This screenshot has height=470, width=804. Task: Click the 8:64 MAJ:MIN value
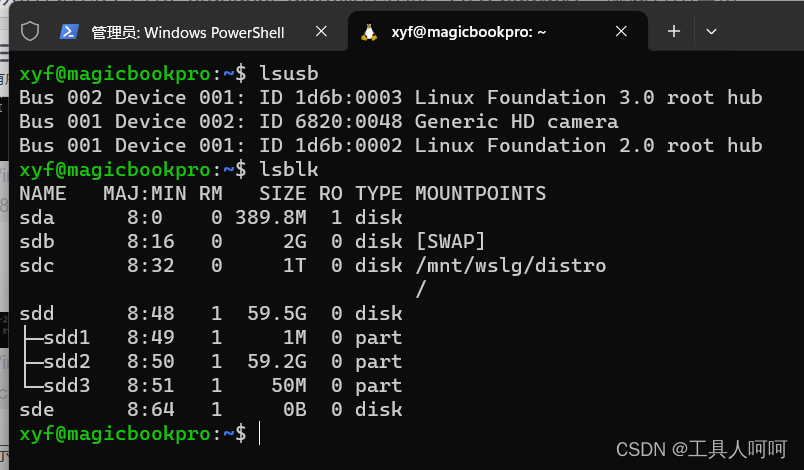(151, 410)
